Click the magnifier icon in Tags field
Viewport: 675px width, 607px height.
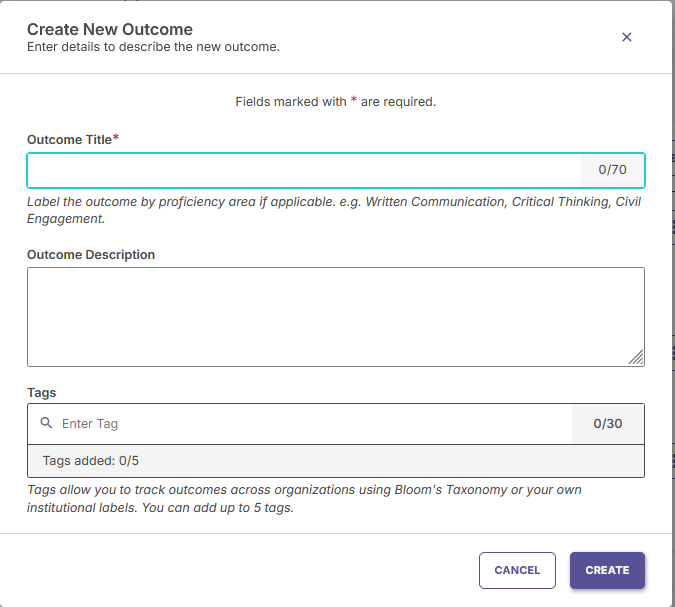(x=46, y=423)
